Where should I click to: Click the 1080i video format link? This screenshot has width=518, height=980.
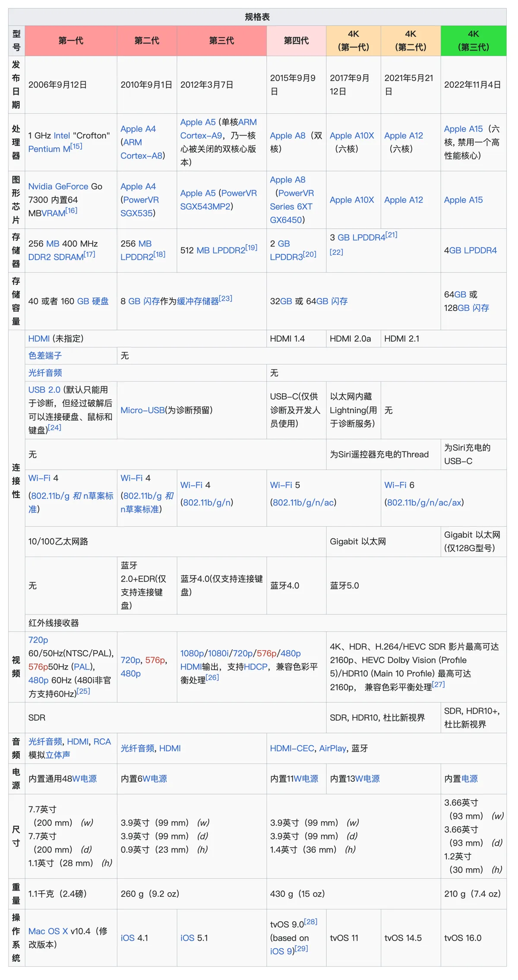click(x=218, y=654)
